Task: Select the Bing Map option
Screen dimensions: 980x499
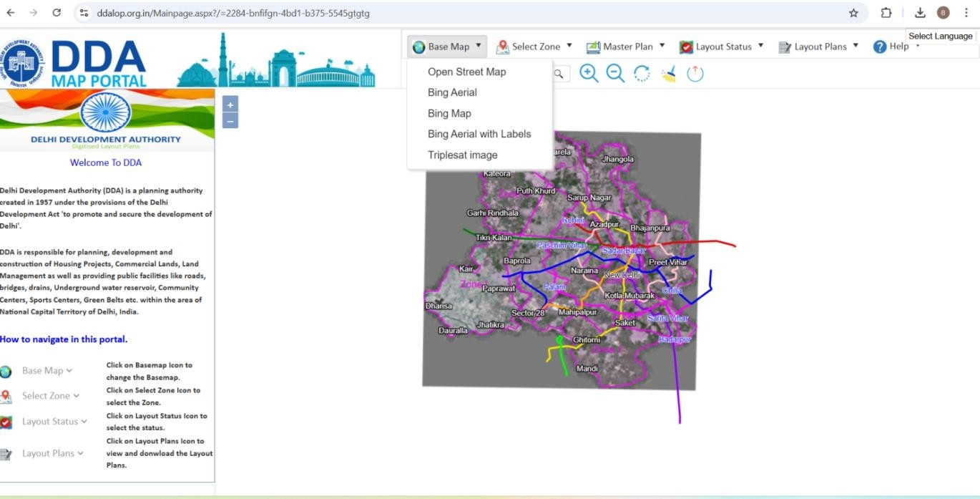Action: (x=449, y=113)
